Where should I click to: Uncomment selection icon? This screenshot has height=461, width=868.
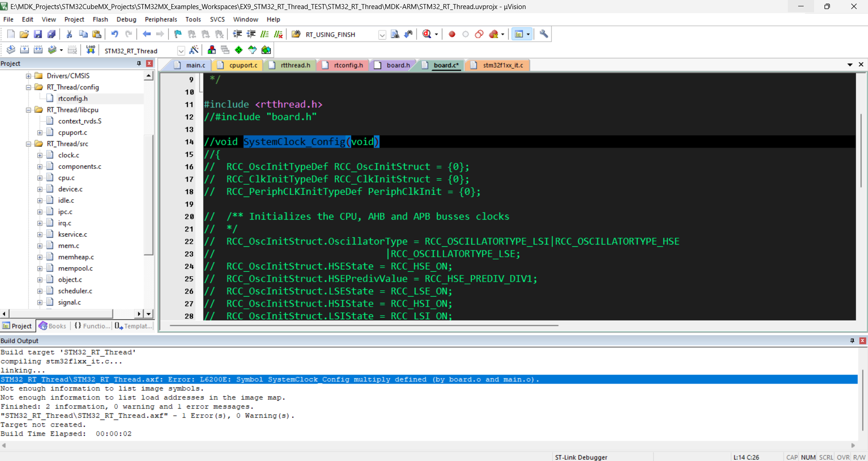pos(278,34)
